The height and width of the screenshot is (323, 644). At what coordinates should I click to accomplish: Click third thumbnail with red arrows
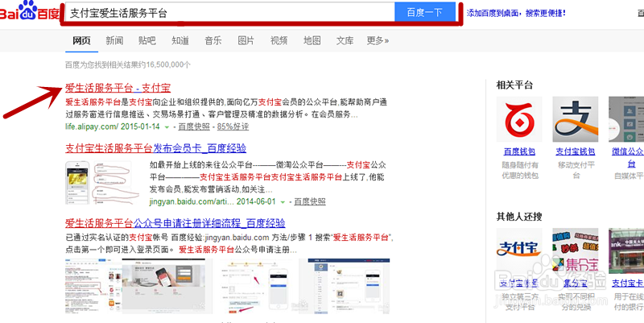tap(256, 287)
